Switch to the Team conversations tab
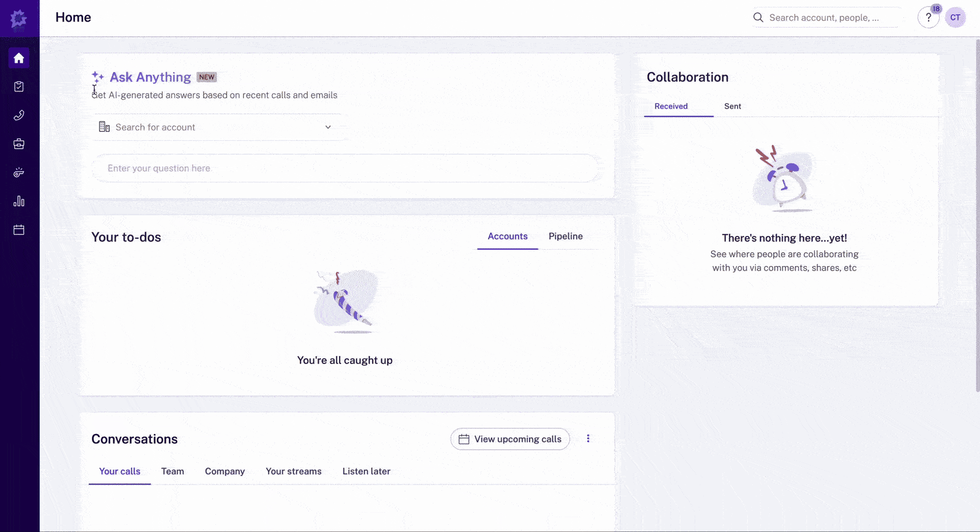 click(173, 471)
